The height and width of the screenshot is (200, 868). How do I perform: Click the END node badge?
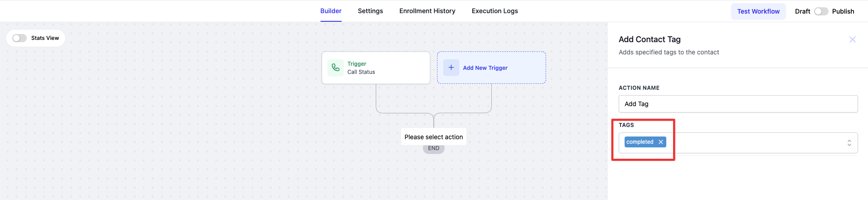pos(434,148)
